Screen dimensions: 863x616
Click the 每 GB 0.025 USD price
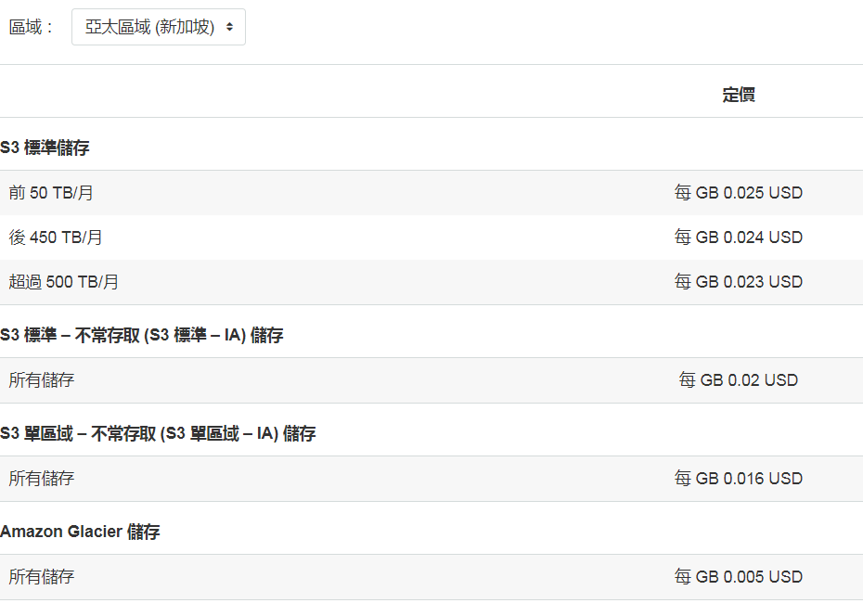(739, 193)
